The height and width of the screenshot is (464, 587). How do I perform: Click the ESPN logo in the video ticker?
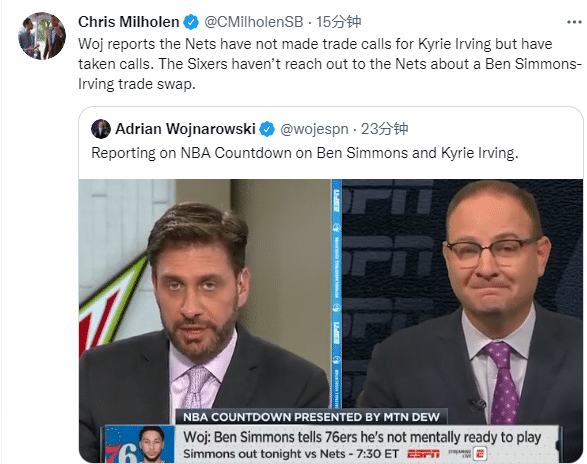[423, 454]
